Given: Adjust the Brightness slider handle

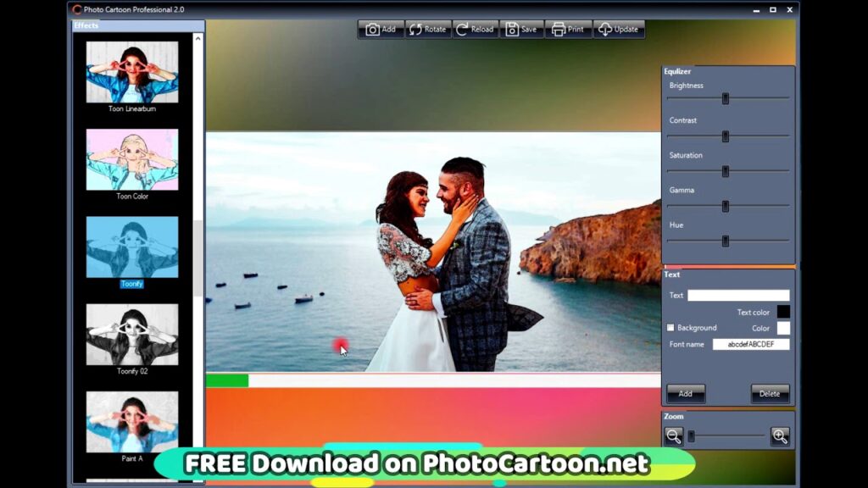Looking at the screenshot, I should tap(726, 98).
